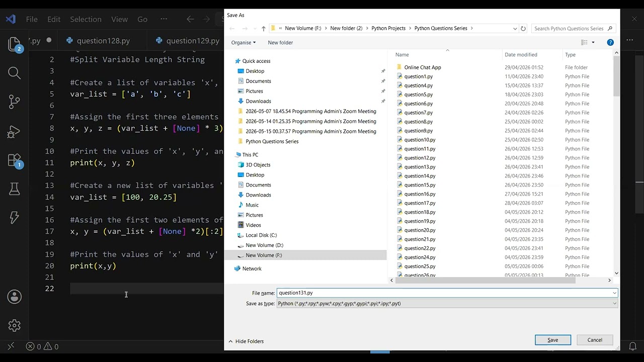Screen dimensions: 644x362
Task: Click Python Projects in the address path
Action: [x=388, y=29]
